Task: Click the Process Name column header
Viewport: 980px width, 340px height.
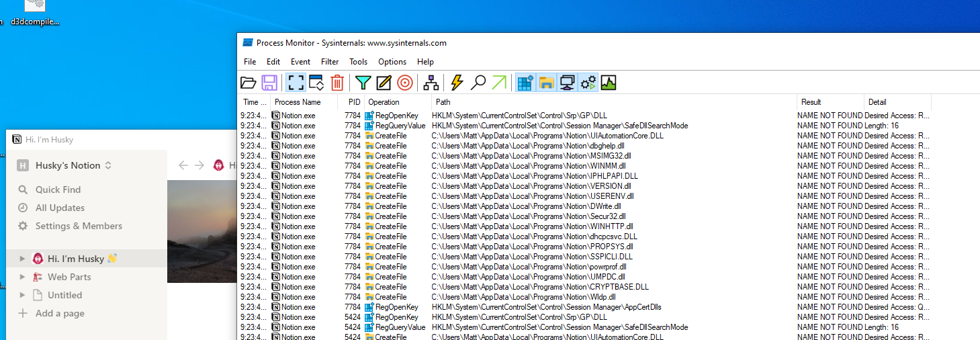Action: 304,102
